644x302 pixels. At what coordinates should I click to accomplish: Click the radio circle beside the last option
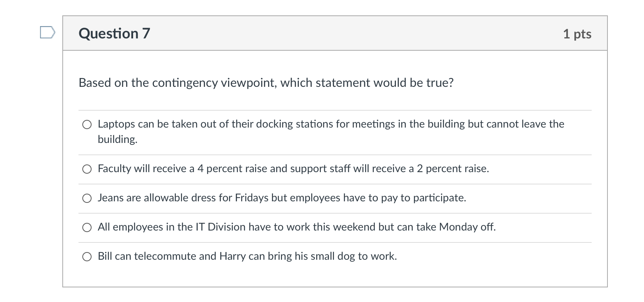pyautogui.click(x=87, y=256)
